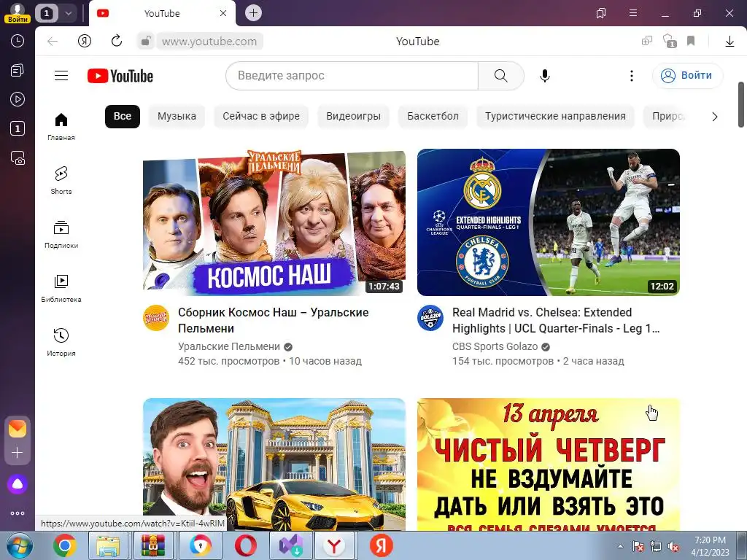747x560 pixels.
Task: Click the page vertical scrollbar
Action: click(741, 105)
